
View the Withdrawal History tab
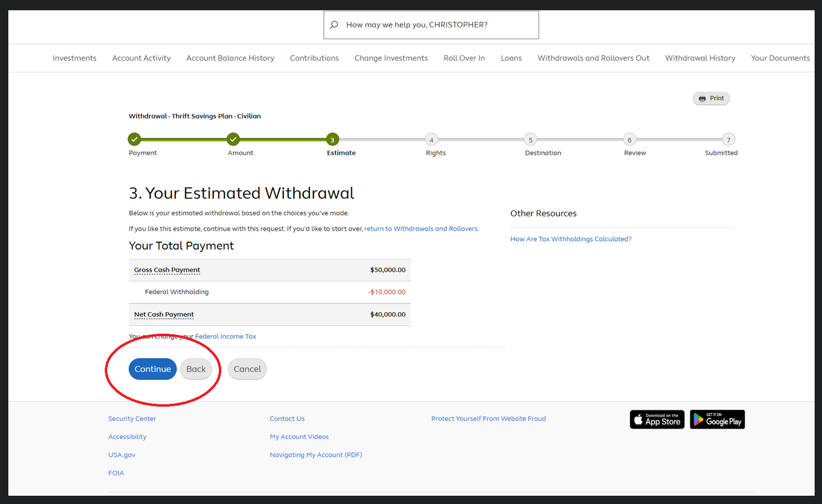point(700,58)
